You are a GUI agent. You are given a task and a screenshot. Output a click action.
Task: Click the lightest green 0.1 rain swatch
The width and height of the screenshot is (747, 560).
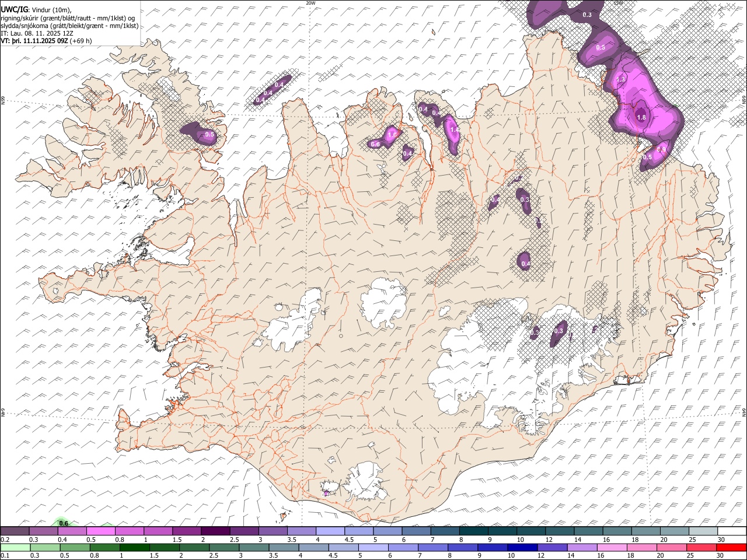(15, 547)
